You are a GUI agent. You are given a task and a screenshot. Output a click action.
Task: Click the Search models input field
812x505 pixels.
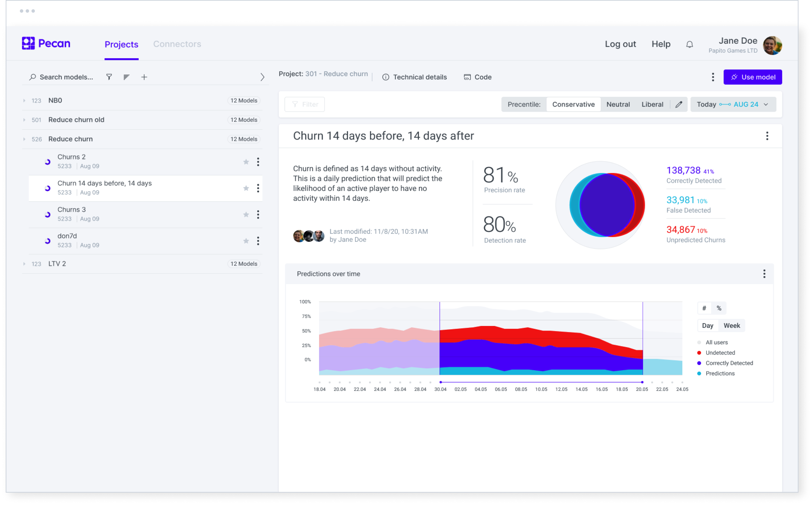[66, 77]
